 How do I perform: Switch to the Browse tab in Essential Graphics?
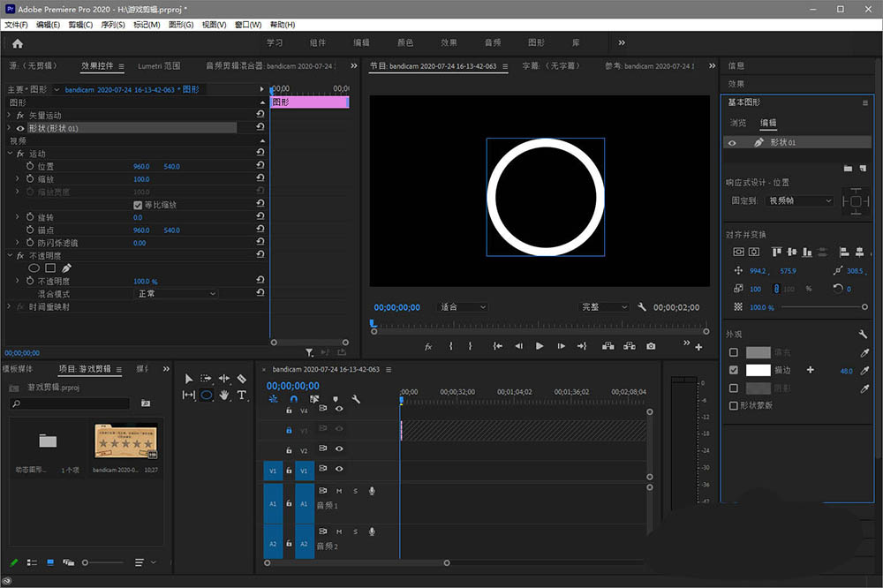pos(738,123)
